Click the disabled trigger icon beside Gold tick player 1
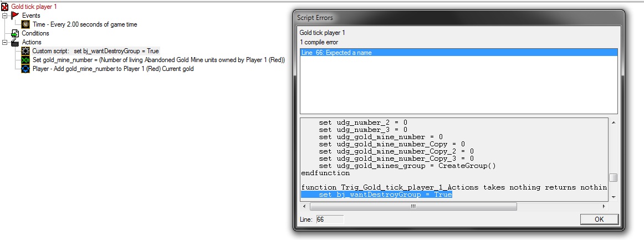This screenshot has width=644, height=240. [5, 7]
